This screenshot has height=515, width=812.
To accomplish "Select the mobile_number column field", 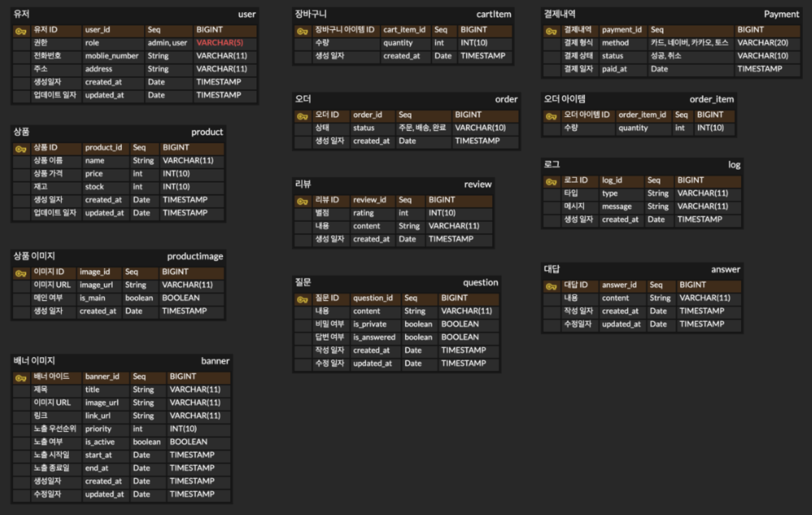I will tap(112, 56).
